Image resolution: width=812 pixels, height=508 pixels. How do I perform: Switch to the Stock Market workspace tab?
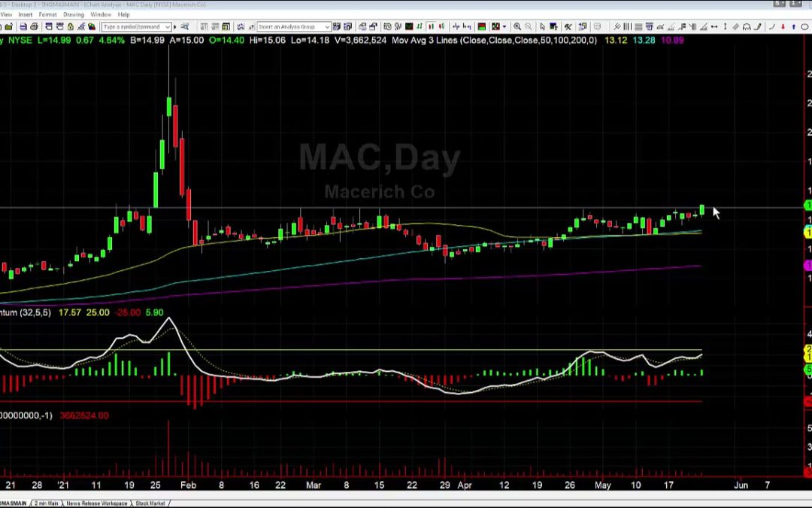150,503
